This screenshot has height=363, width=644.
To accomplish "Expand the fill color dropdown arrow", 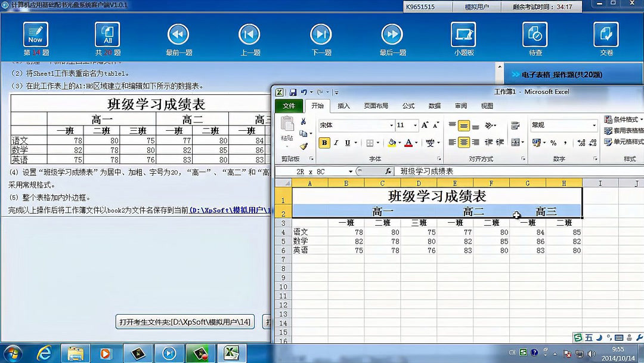I will point(400,142).
